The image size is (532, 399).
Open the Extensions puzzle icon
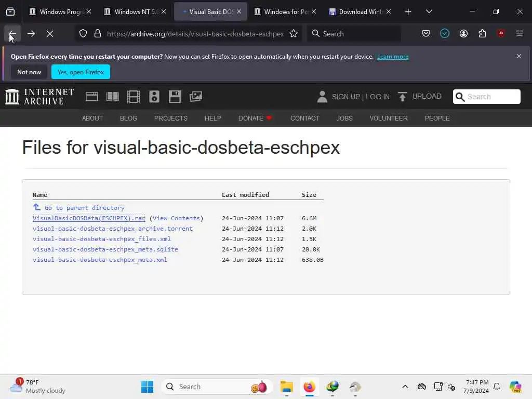pos(482,33)
